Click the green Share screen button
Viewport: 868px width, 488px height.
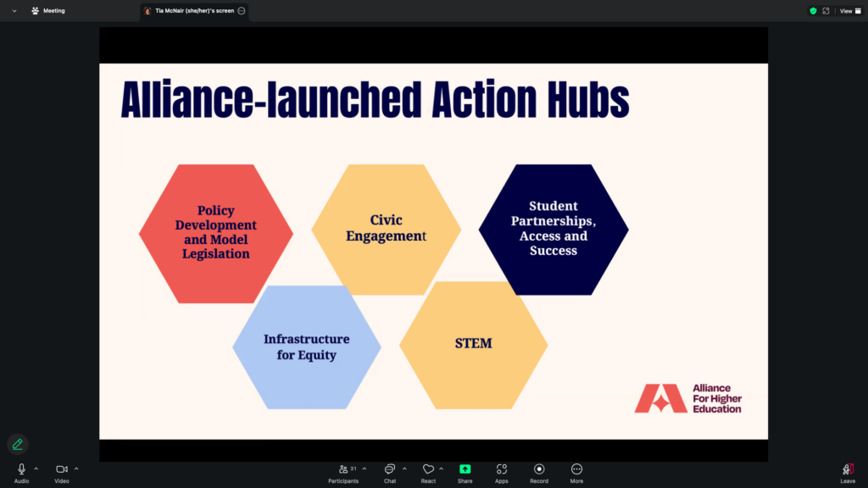(x=465, y=469)
